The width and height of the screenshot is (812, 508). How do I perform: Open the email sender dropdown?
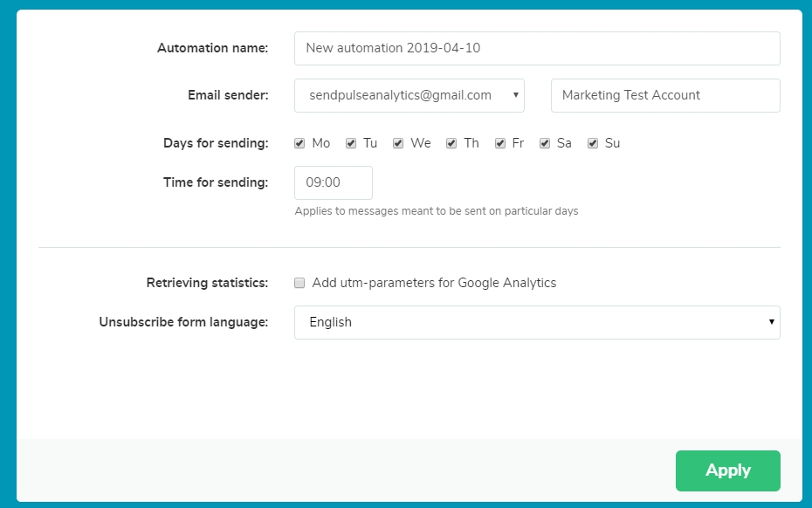pos(409,95)
